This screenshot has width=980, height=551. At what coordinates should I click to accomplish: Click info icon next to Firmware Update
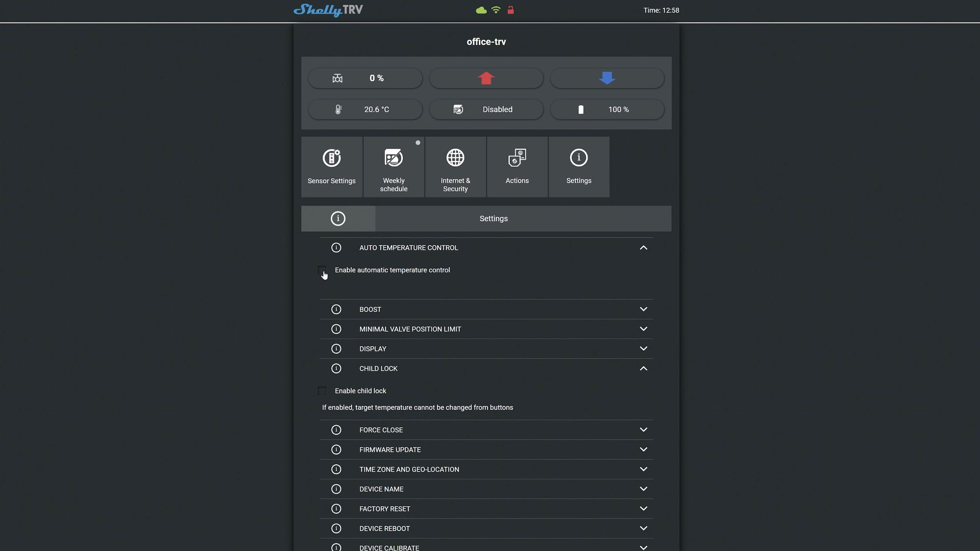point(336,450)
